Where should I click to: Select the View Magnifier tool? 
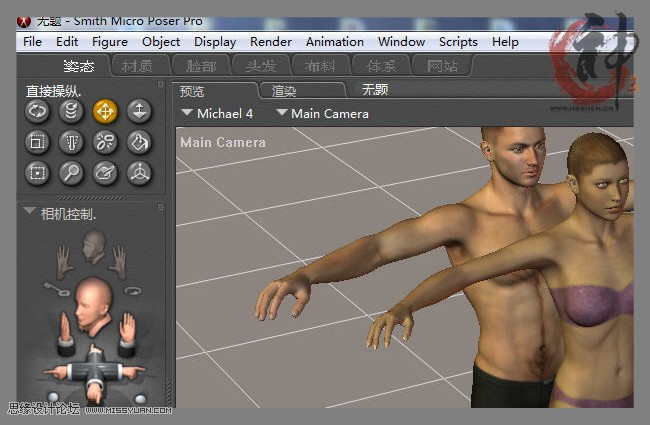[x=71, y=173]
